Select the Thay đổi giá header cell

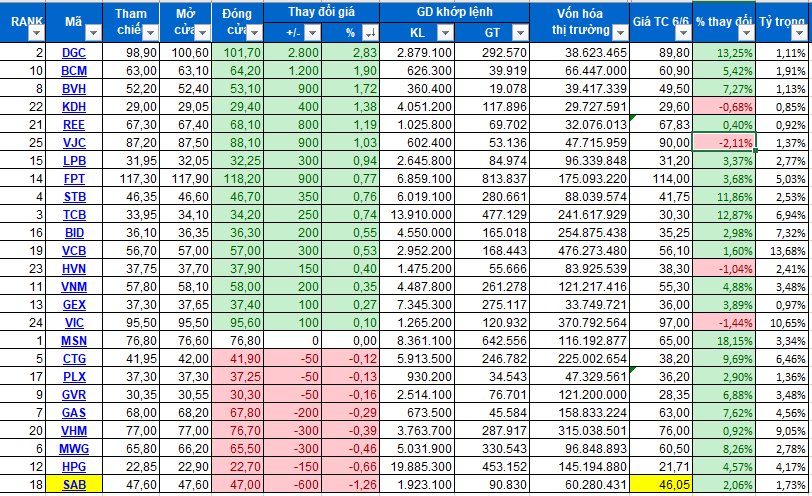pos(322,12)
